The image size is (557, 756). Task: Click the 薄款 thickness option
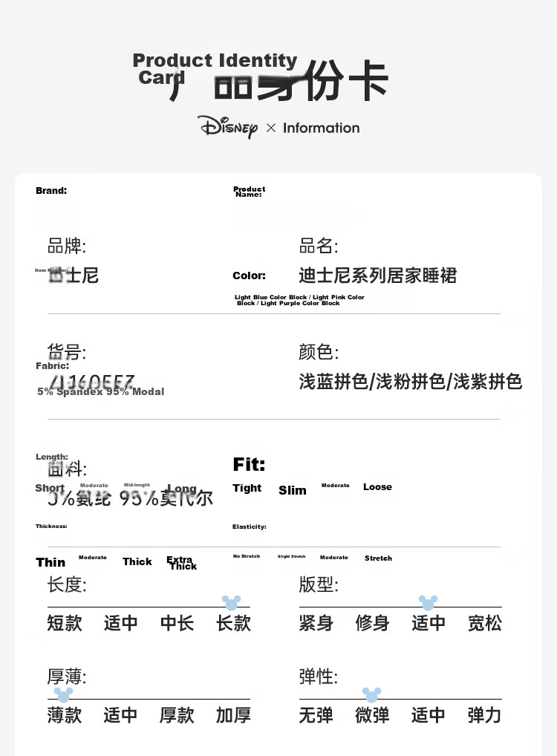pos(65,715)
